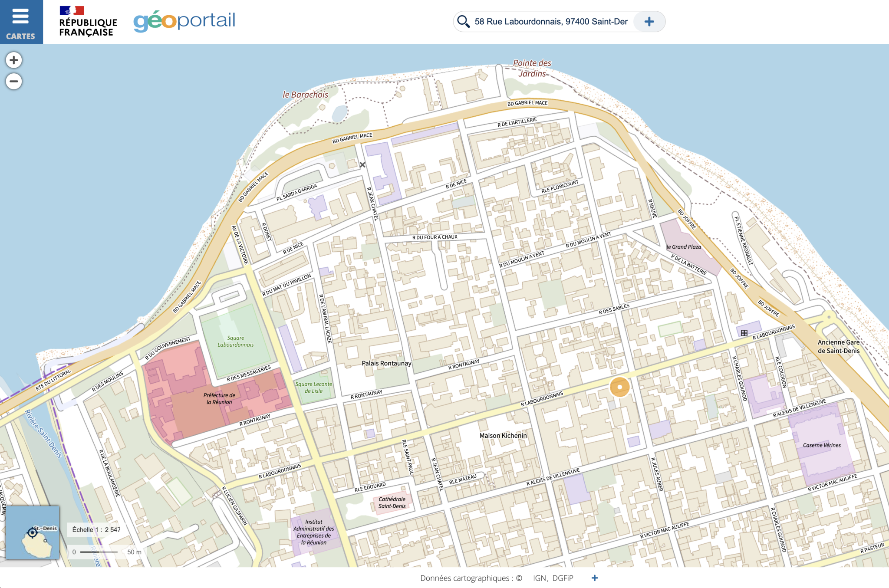
Task: Click the magnifying glass search icon
Action: (463, 21)
